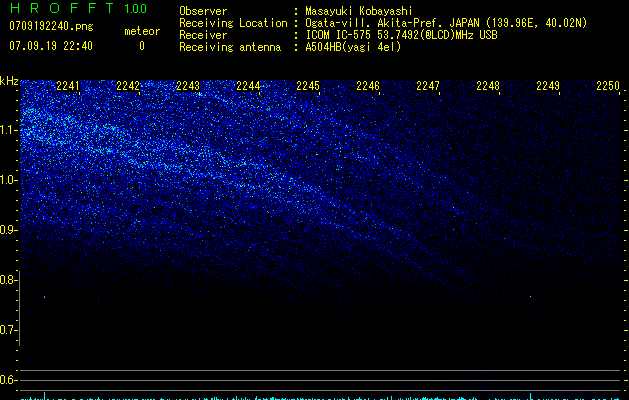The height and width of the screenshot is (400, 629).
Task: Click the bright dot near 0.77 kHz below 2249
Action: tap(531, 296)
